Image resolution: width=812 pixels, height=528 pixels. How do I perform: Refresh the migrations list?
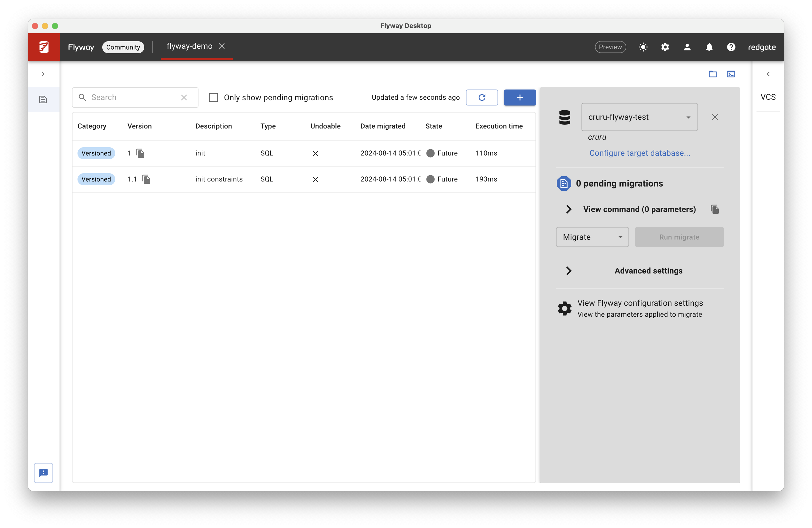pos(482,97)
